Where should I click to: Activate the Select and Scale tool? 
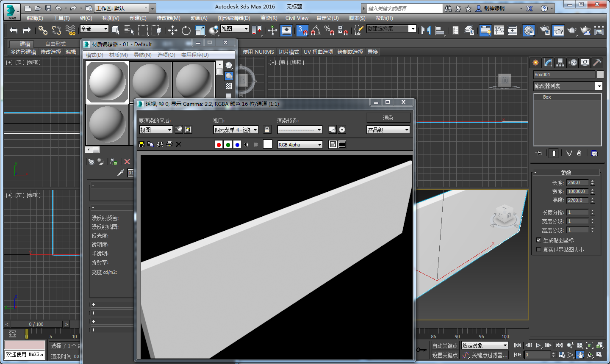pyautogui.click(x=200, y=30)
